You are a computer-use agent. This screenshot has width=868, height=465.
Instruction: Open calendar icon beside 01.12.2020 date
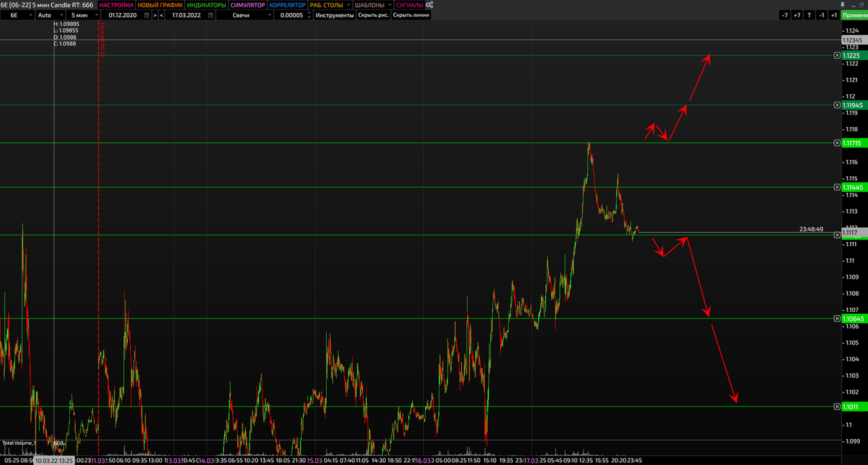click(146, 15)
